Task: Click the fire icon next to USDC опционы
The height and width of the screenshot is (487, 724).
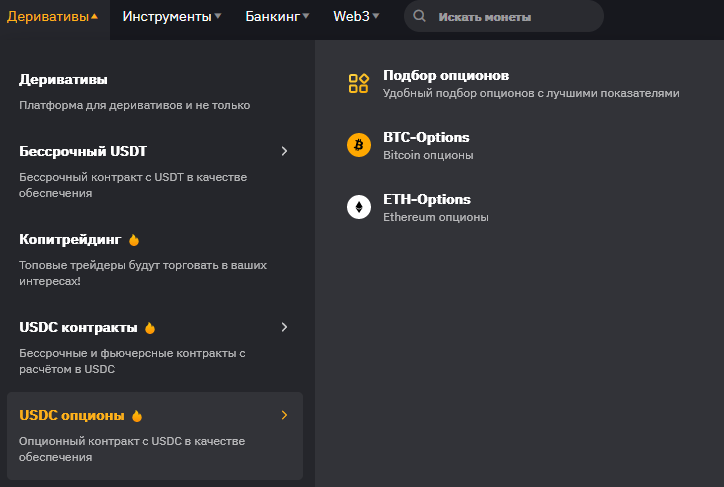Action: [x=137, y=416]
